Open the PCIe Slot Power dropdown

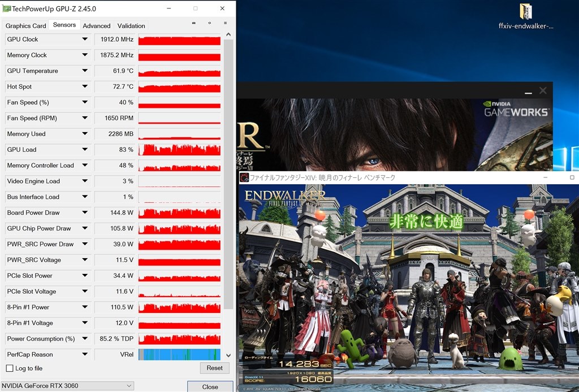coord(85,276)
